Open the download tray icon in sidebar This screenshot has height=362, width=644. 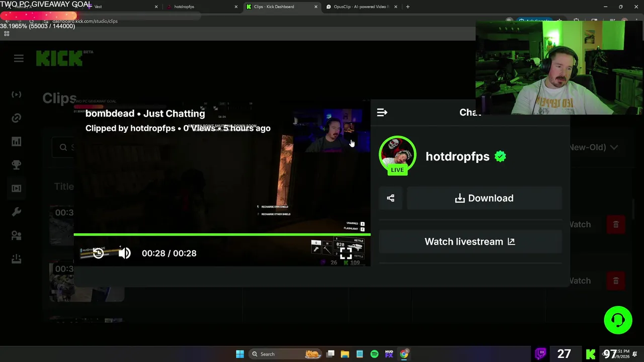17,259
